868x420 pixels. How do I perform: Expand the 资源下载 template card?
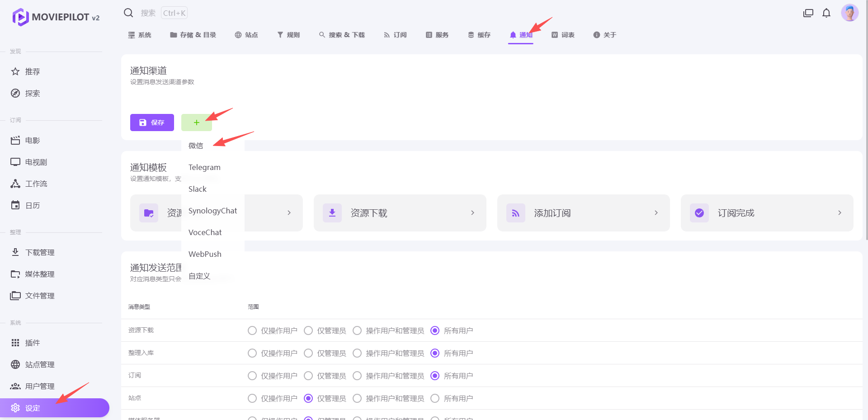[x=400, y=213]
